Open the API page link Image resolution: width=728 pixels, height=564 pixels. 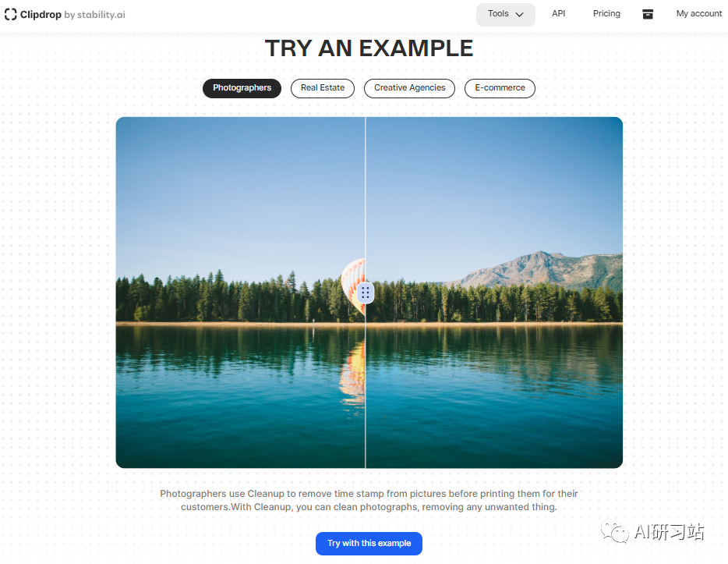click(x=559, y=13)
